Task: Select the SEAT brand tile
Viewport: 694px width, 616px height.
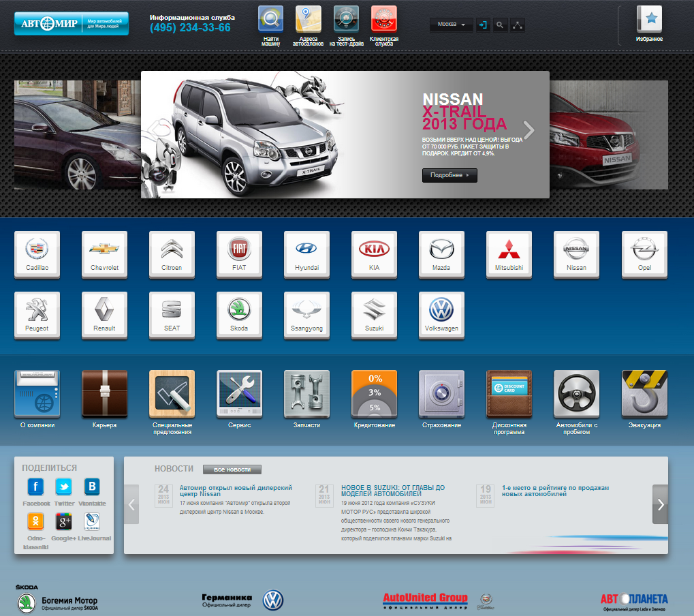Action: (x=172, y=315)
